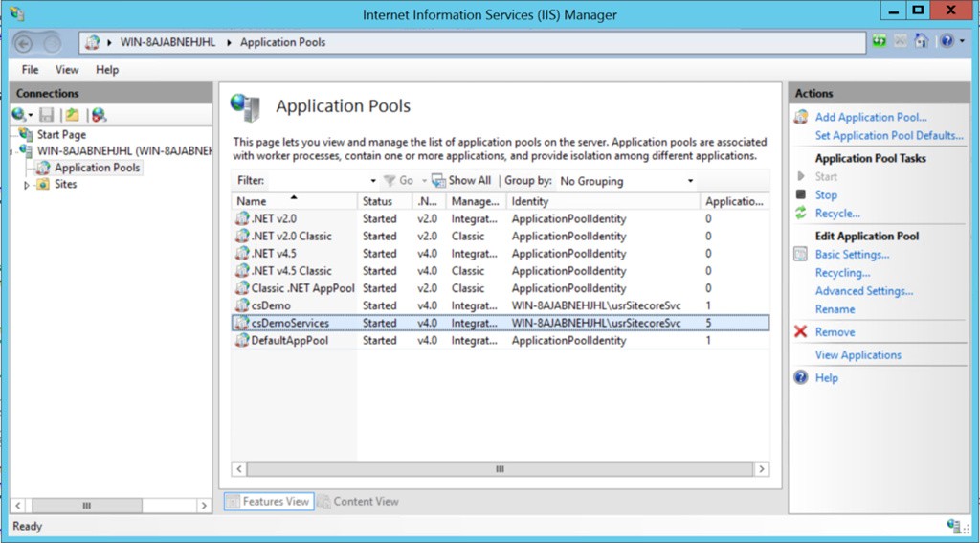Click the Recycle application pool icon
Viewport: 980px width, 543px height.
pyautogui.click(x=801, y=214)
